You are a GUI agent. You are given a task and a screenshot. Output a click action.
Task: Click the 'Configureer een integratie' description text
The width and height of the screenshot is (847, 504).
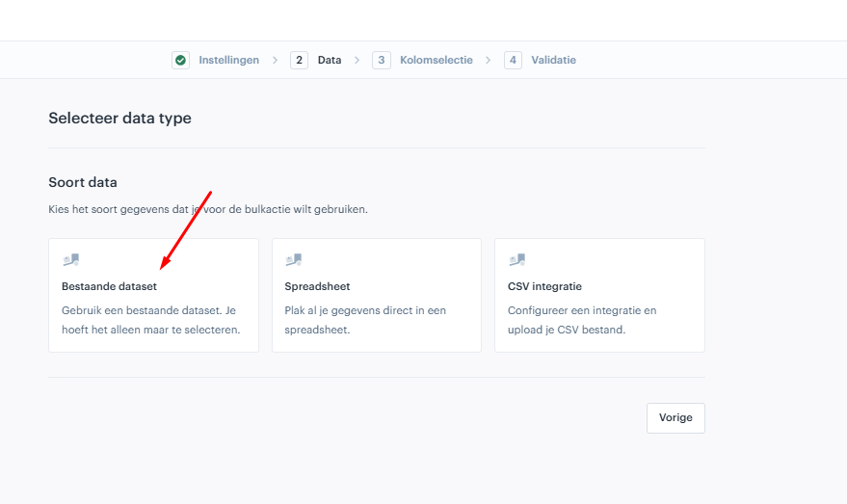pyautogui.click(x=582, y=320)
